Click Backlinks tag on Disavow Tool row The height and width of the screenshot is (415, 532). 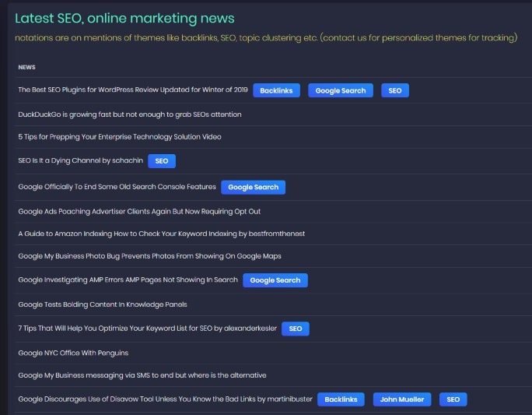coord(341,399)
